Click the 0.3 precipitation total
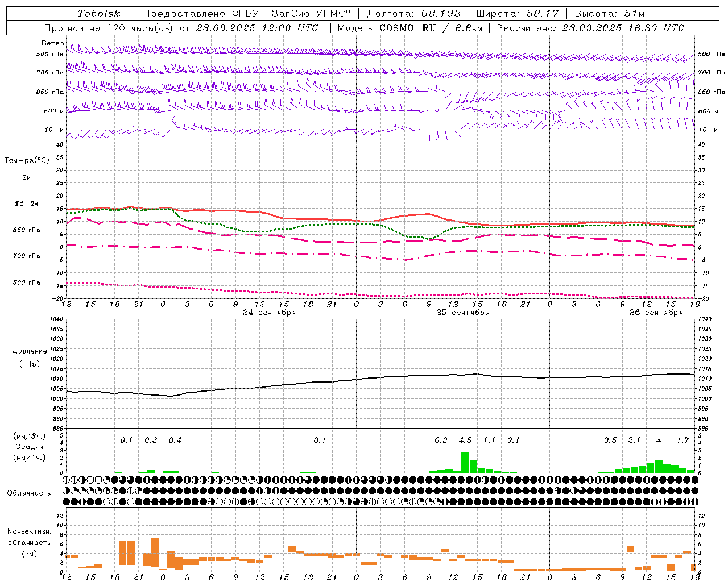Viewport: 728px width, 582px height. pos(151,440)
